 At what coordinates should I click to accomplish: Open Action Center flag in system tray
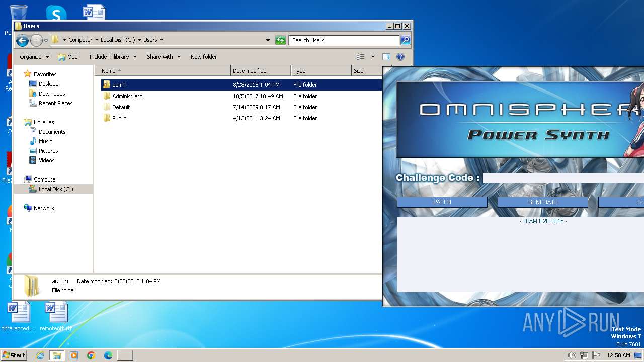tap(596, 355)
